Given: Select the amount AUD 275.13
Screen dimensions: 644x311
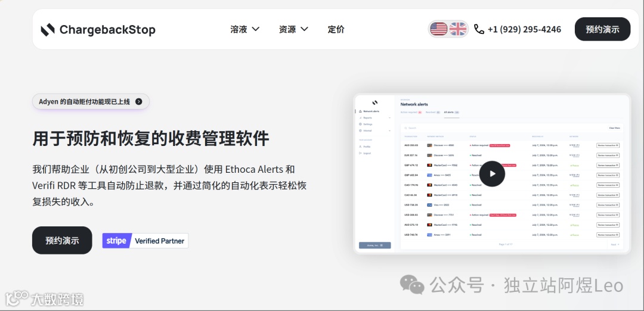Looking at the screenshot, I should tap(411, 225).
